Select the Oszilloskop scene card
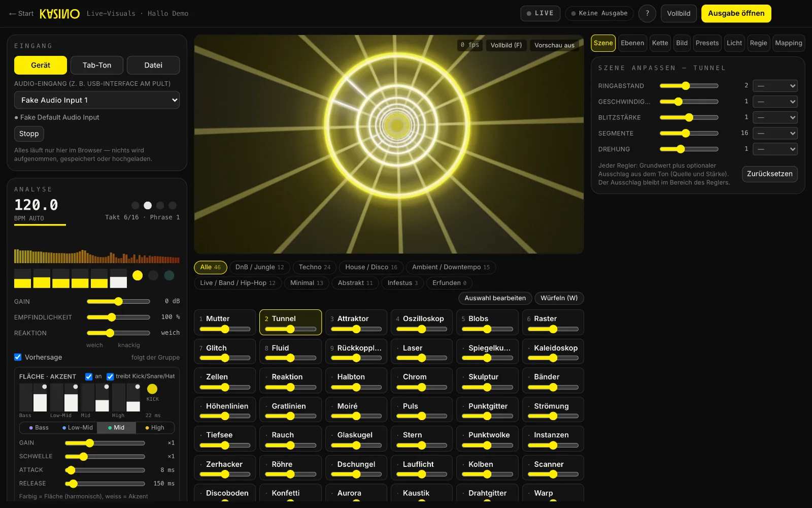Viewport: 812px width, 508px height. 421,322
